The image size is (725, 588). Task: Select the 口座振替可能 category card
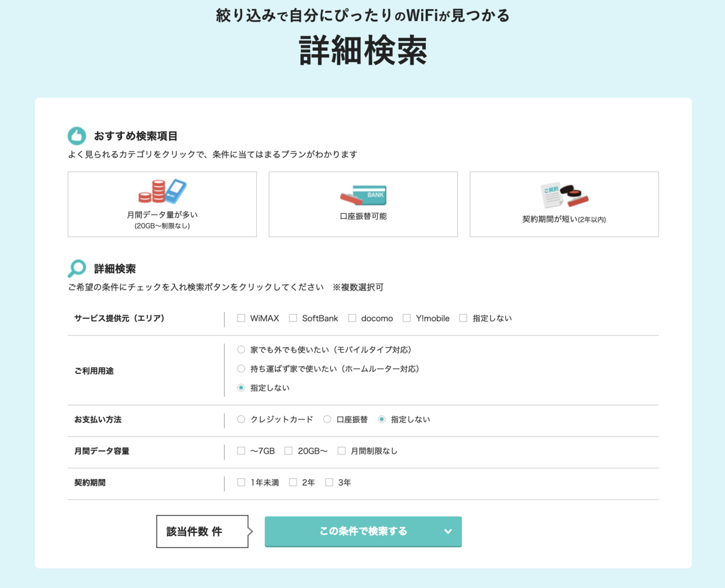click(363, 204)
